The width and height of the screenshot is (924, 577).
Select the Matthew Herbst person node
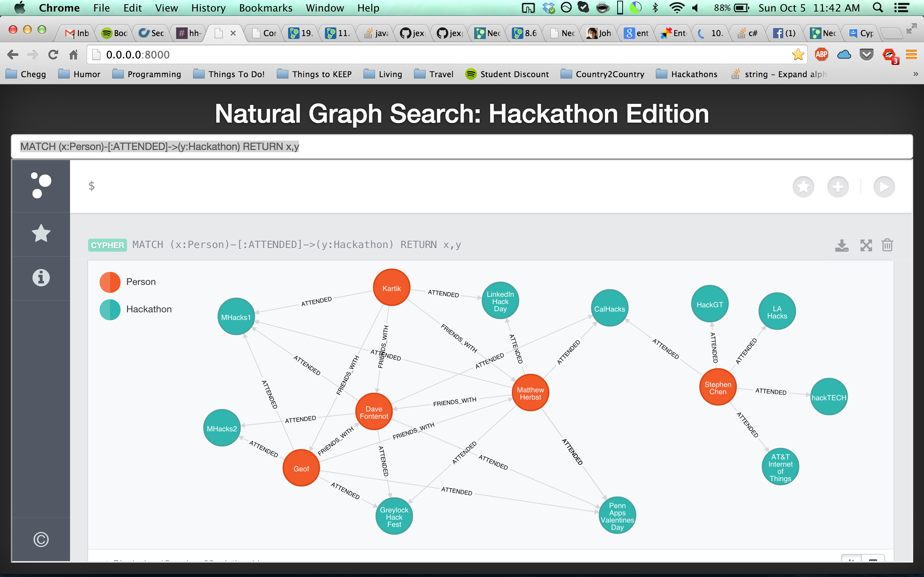530,393
